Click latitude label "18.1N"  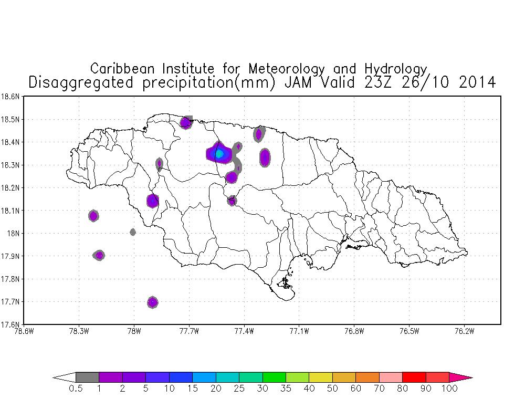pos(10,211)
